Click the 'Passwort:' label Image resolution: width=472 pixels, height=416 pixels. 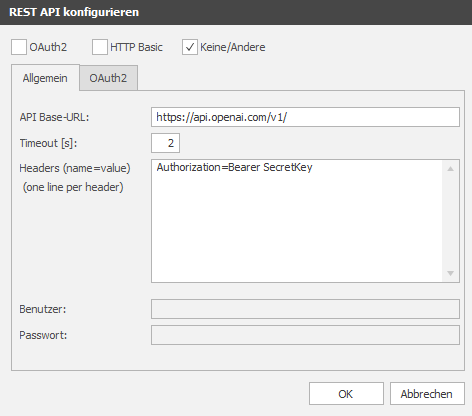[x=43, y=335]
